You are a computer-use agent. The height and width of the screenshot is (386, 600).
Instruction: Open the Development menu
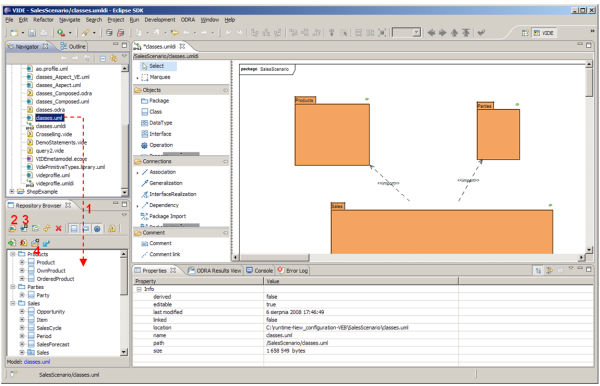click(160, 20)
